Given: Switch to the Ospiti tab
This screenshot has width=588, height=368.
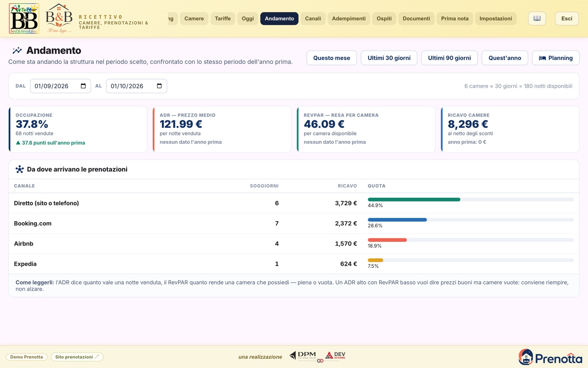Looking at the screenshot, I should (384, 19).
